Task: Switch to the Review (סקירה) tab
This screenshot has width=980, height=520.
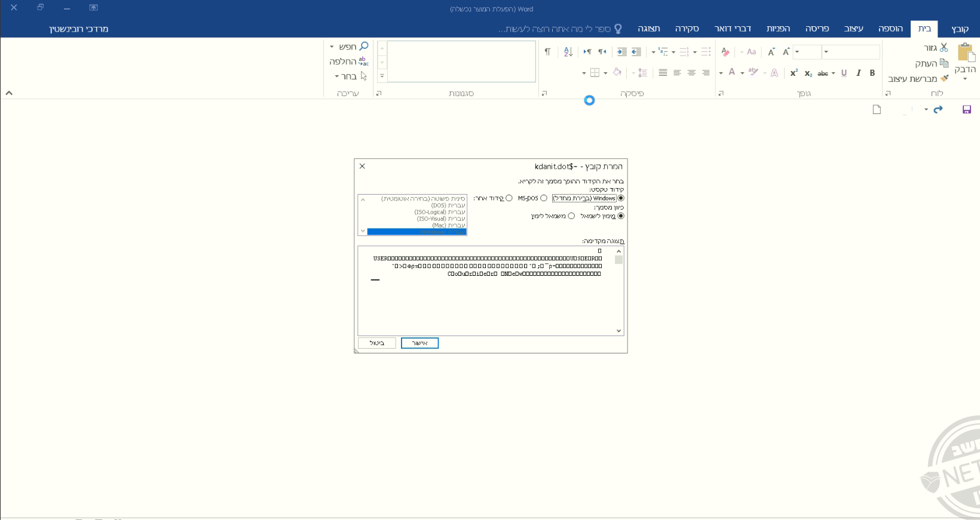Action: coord(687,29)
